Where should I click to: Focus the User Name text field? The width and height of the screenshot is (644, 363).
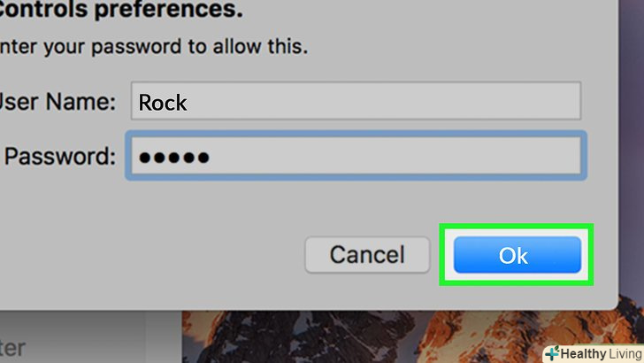(354, 102)
